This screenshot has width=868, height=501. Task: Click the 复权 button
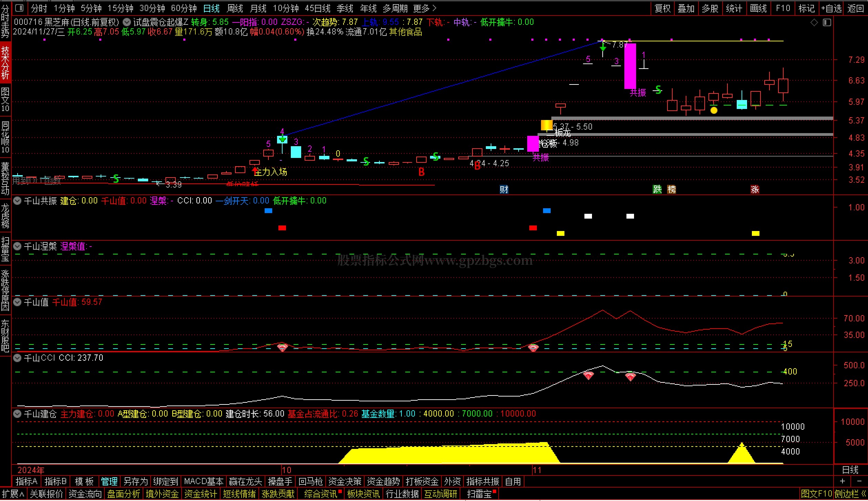(x=662, y=8)
